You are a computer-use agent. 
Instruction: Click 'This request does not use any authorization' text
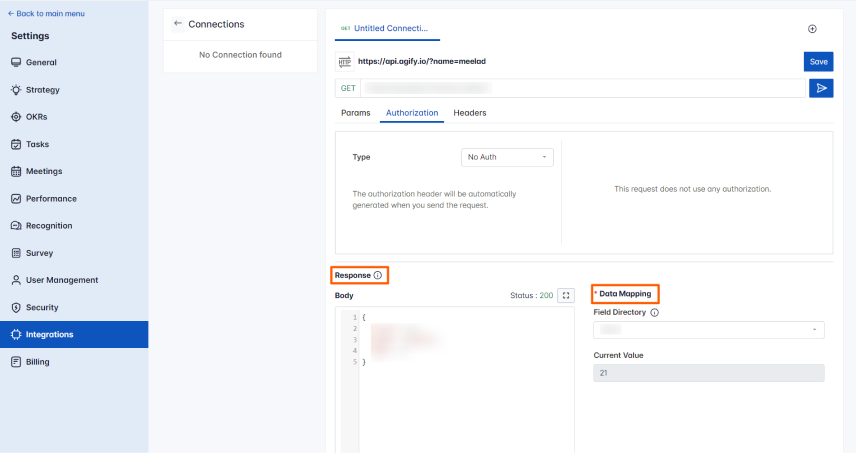click(x=693, y=189)
